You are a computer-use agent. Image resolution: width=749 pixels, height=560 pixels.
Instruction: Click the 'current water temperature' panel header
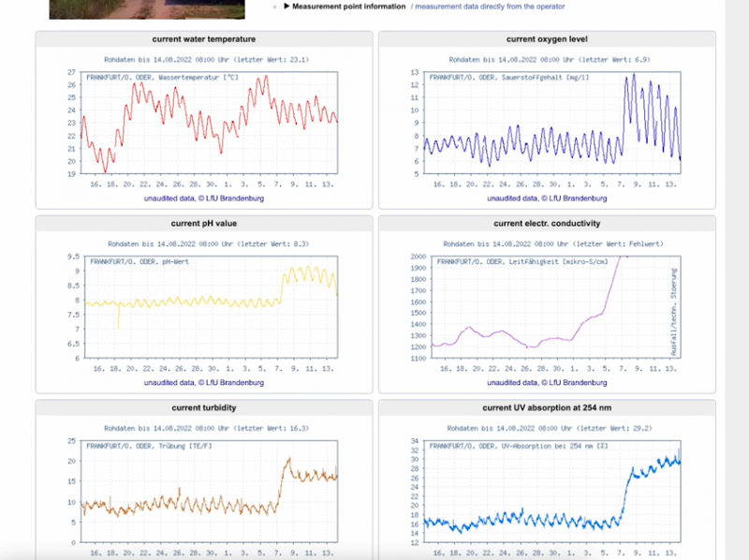[204, 39]
